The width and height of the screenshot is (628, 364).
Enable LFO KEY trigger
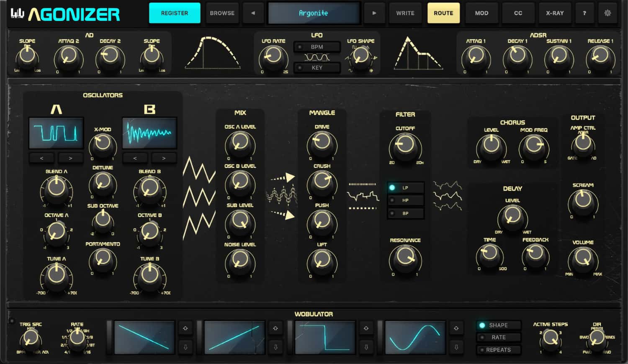317,68
